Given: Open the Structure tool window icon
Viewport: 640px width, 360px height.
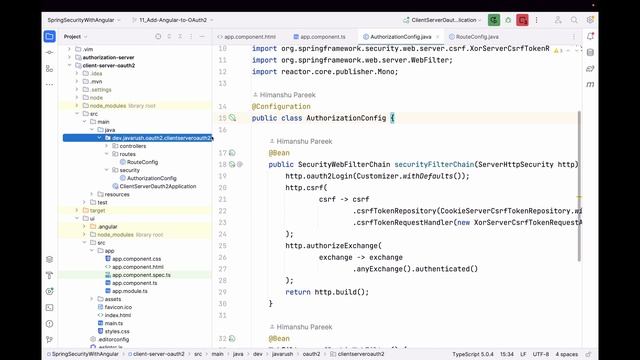Looking at the screenshot, I should 49,69.
